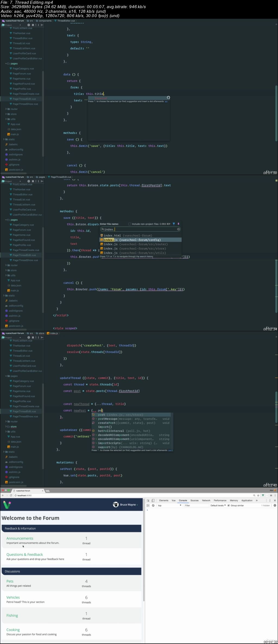This screenshot has width=278, height=644.
Task: Open the Performance tab in DevTools
Action: 220,501
